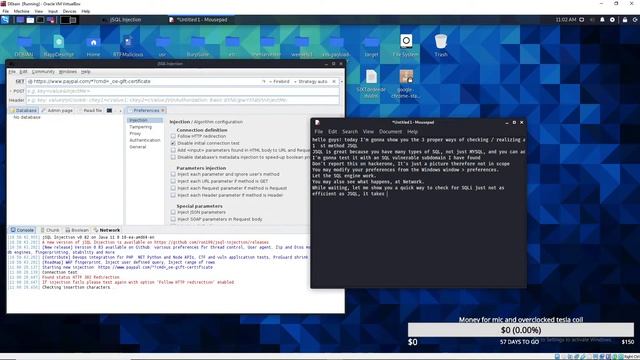The image size is (640, 360).
Task: Switch to the Network tab
Action: pos(107,230)
